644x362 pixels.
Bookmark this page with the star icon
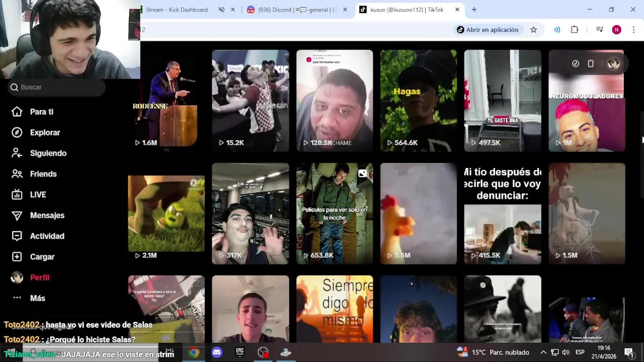pyautogui.click(x=534, y=30)
